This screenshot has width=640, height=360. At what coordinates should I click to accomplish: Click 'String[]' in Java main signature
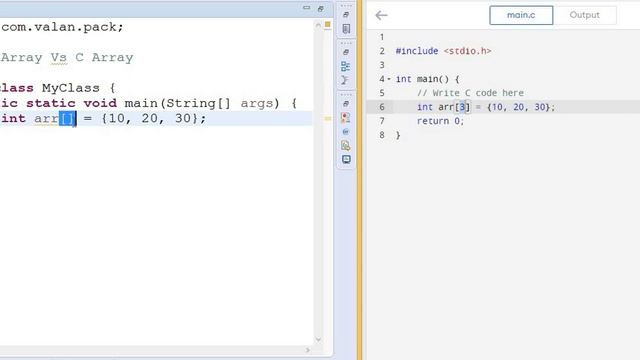[x=198, y=103]
